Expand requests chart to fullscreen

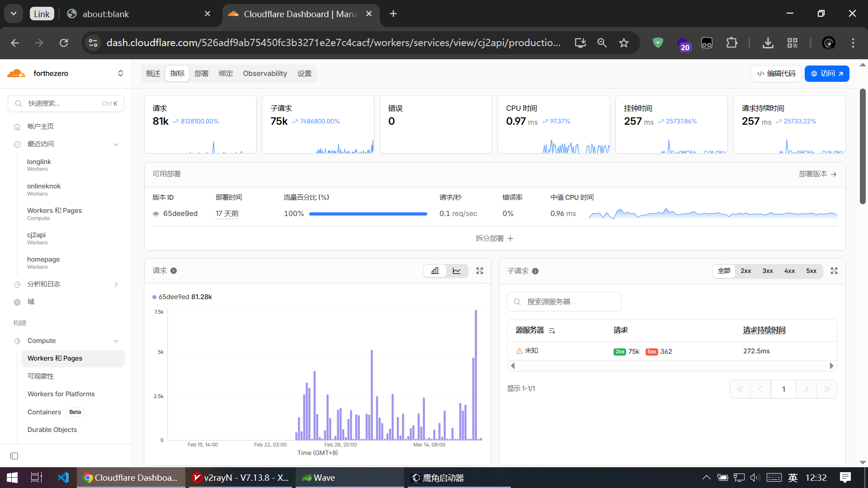click(480, 271)
